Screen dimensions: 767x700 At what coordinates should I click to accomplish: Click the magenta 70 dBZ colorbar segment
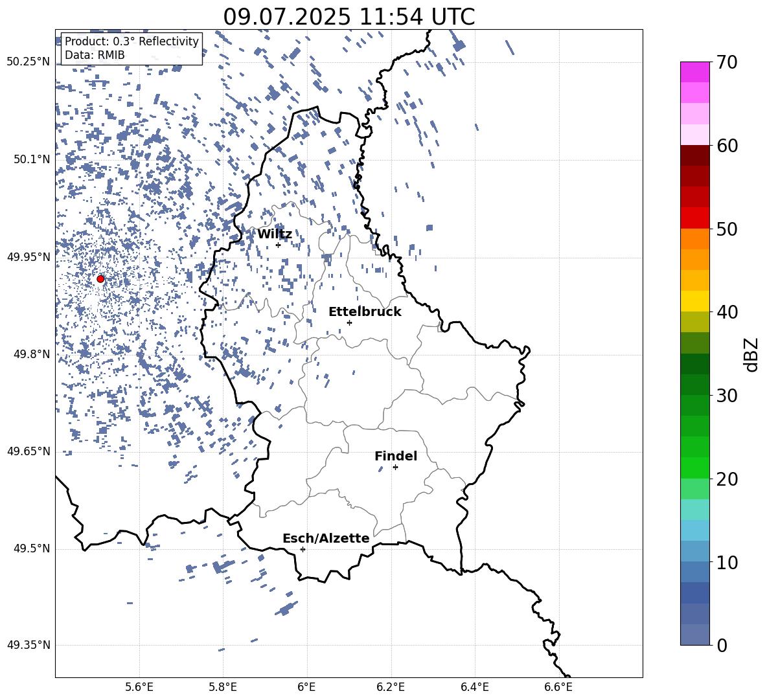tap(694, 72)
